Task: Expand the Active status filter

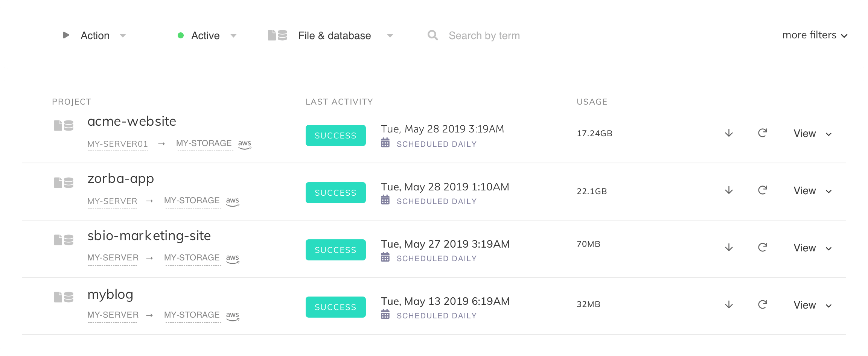Action: click(206, 36)
